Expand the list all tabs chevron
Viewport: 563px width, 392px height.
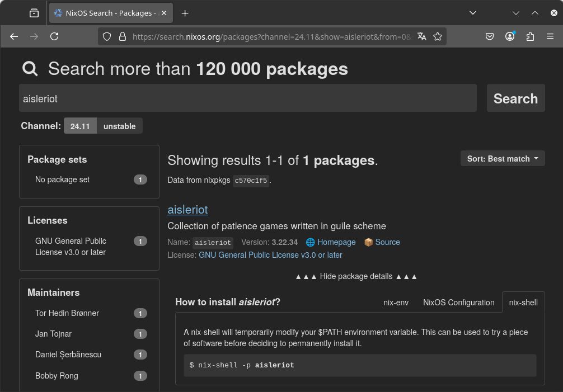click(x=473, y=13)
